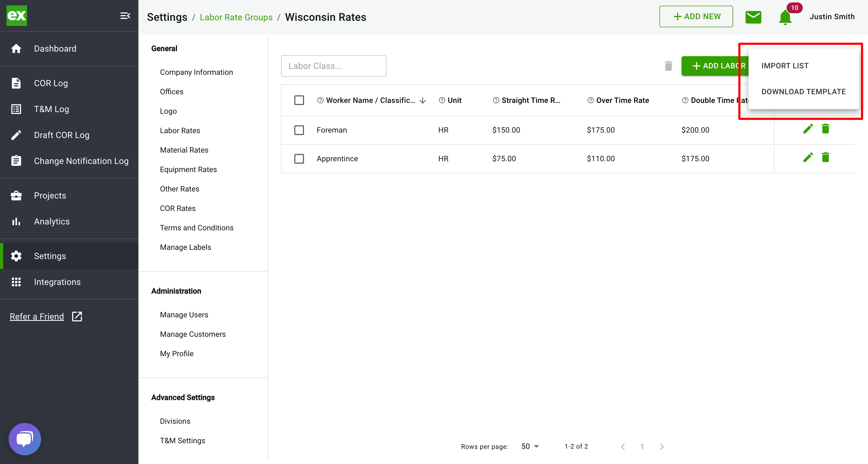Open Justin Smith user menu

[x=832, y=16]
